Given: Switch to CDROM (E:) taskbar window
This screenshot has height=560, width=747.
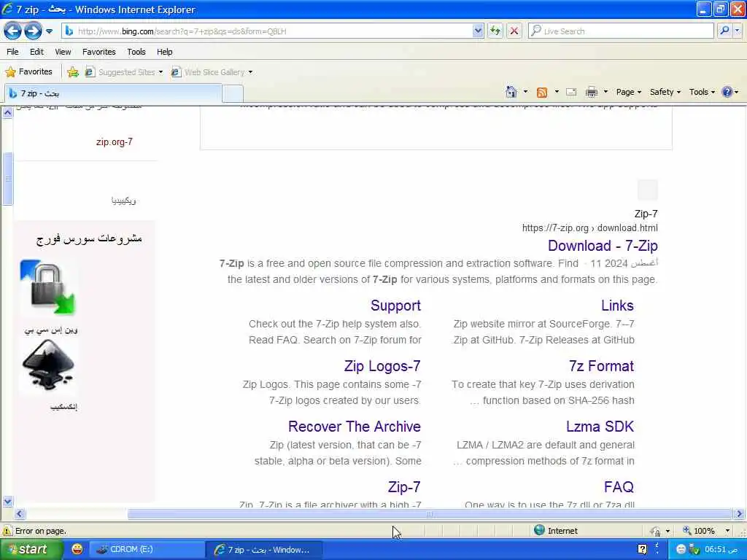Looking at the screenshot, I should pos(146,550).
